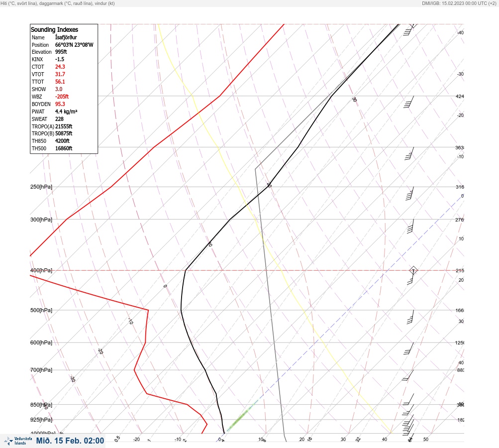This screenshot has width=499, height=448.
Task: Click the position value 66°03'N 23°08'W
Action: click(74, 45)
